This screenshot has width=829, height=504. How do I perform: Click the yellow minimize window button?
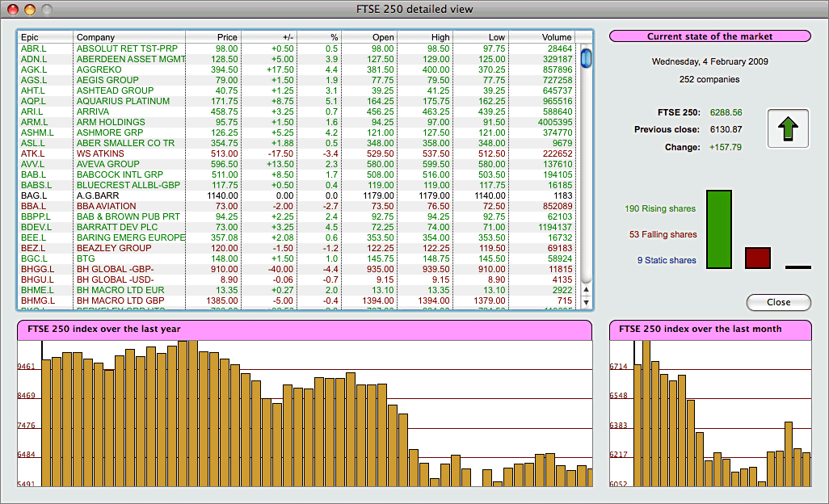(x=31, y=10)
